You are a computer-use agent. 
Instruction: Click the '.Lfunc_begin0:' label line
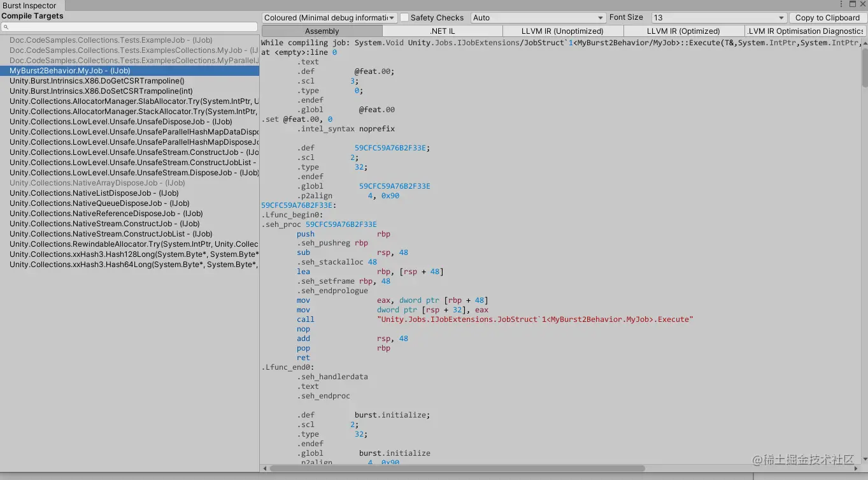(x=292, y=215)
